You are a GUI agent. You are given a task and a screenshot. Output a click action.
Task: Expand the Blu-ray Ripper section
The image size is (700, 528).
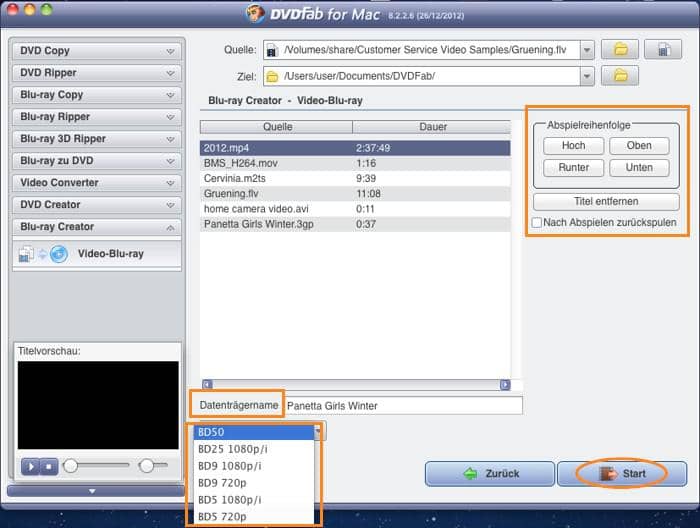(97, 117)
